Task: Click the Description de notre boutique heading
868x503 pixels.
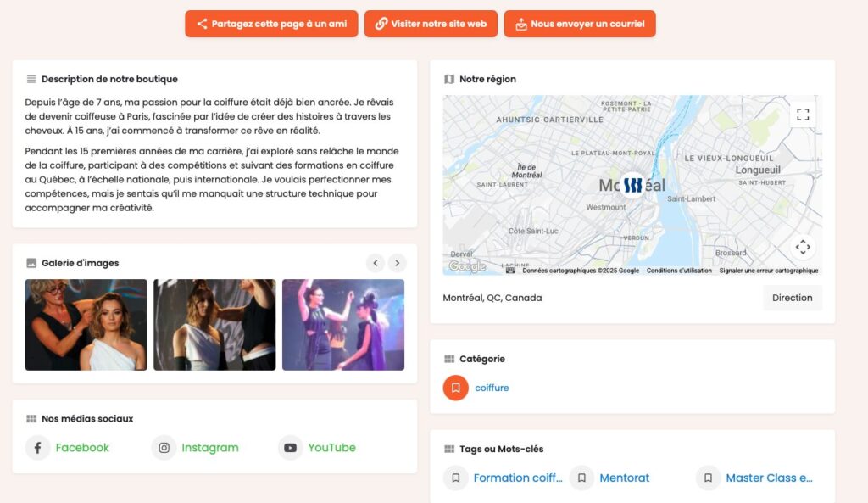Action: pyautogui.click(x=109, y=79)
